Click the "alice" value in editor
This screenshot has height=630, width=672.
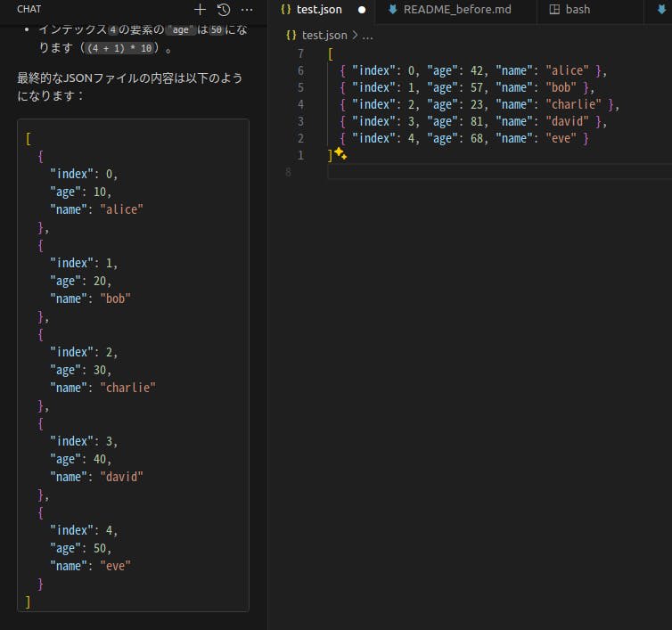[x=567, y=70]
